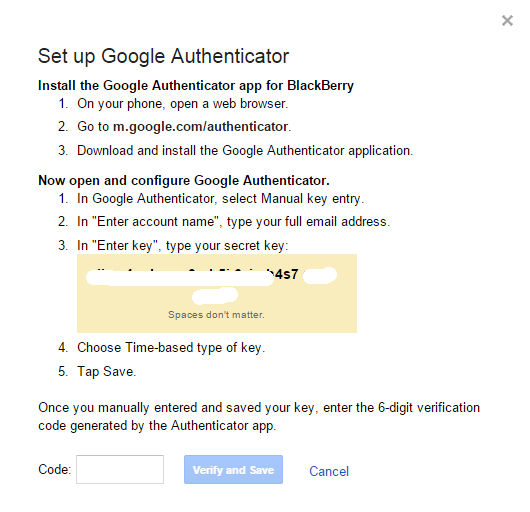Click the Verify and Save button
Screen dimensions: 530x512
[233, 469]
